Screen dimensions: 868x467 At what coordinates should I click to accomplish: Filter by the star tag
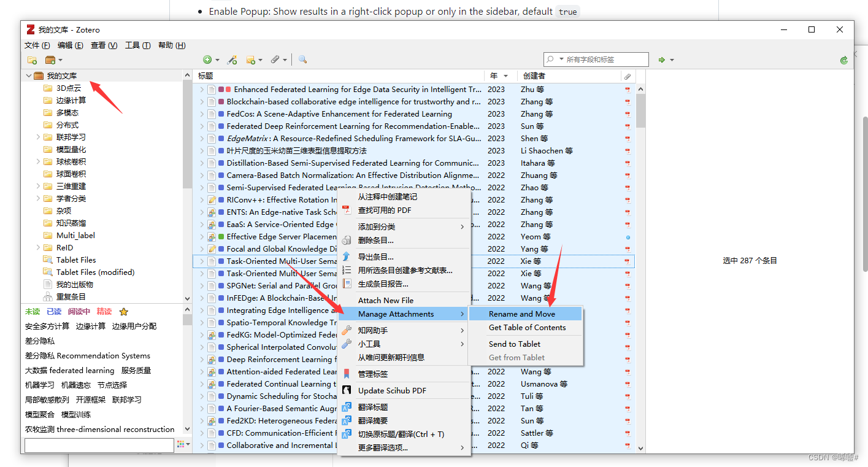tap(124, 312)
